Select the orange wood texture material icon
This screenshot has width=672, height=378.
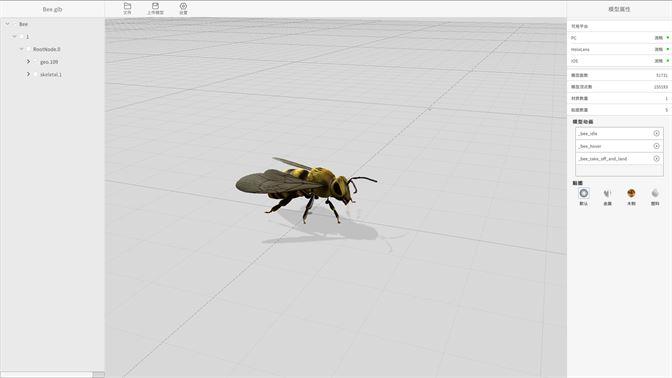(631, 193)
